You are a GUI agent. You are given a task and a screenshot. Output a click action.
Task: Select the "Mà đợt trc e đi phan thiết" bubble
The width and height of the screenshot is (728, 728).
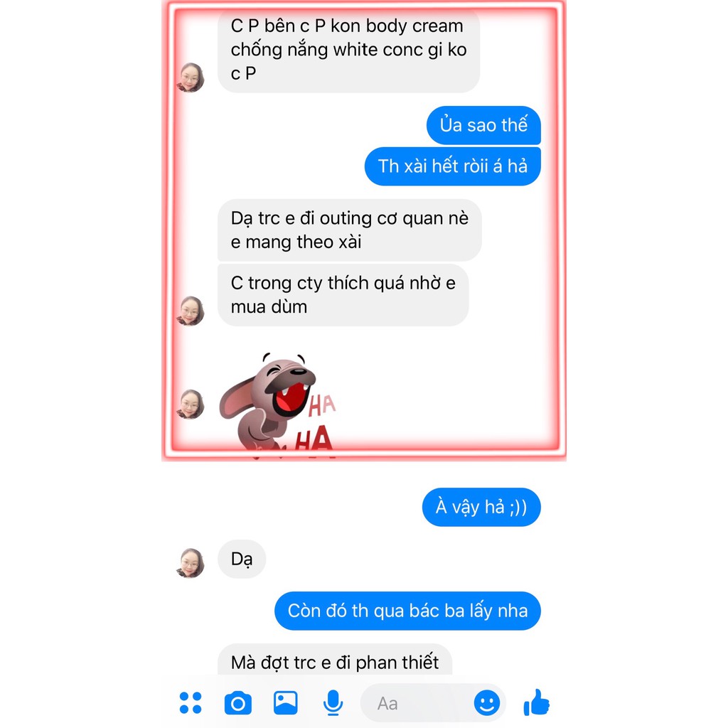point(335,660)
